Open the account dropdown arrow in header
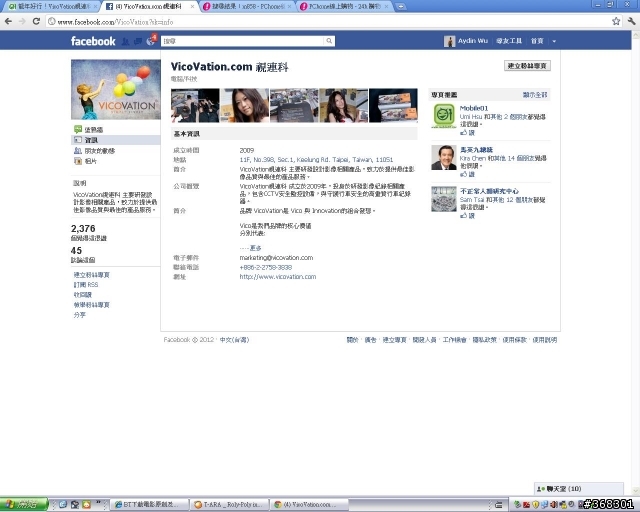Viewport: 640px width, 512px height. (554, 41)
